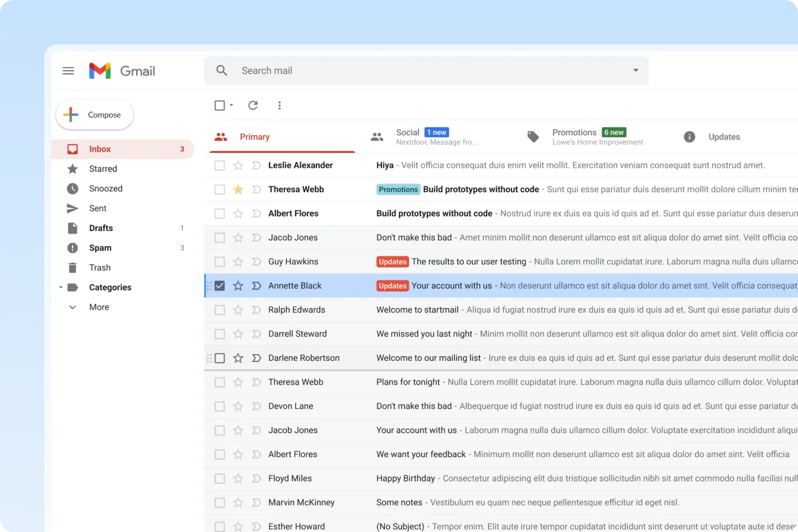Expand the More section in sidebar
Viewport: 798px width, 532px height.
pos(99,307)
